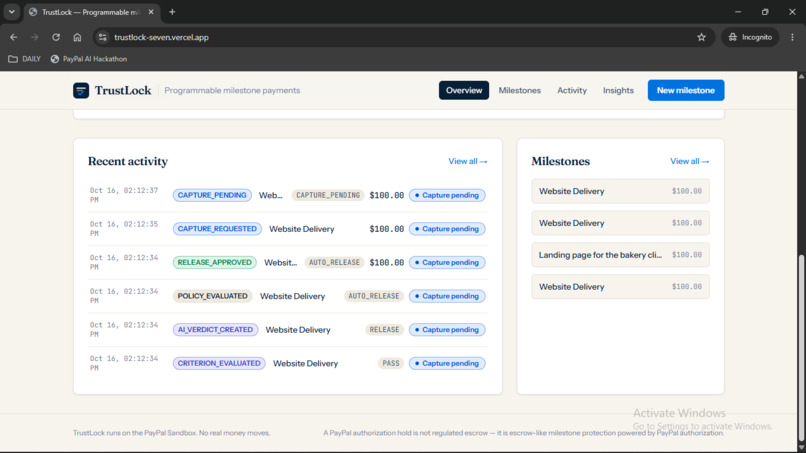The width and height of the screenshot is (806, 453).
Task: Click the PASS result tag
Action: pyautogui.click(x=391, y=364)
